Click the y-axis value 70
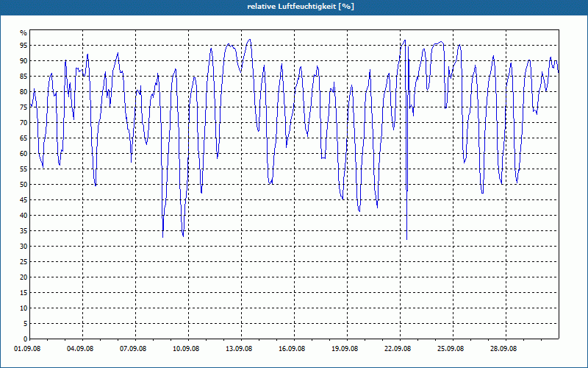This screenshot has height=368, width=588. pos(24,123)
